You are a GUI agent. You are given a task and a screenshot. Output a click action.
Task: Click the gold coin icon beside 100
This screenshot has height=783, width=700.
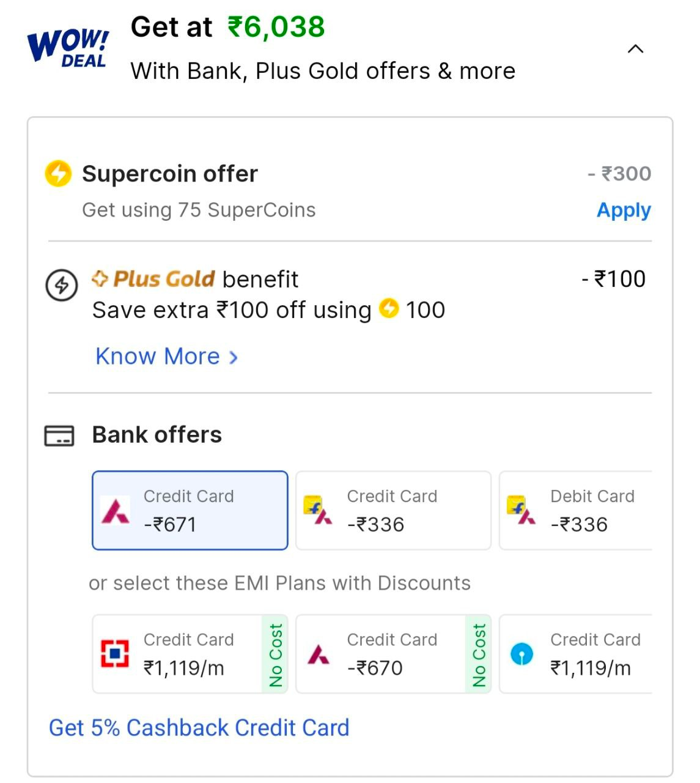(389, 308)
